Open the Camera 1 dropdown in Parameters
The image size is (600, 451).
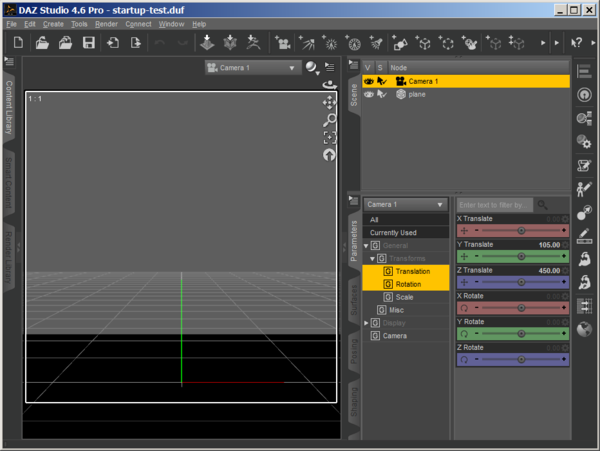[405, 204]
